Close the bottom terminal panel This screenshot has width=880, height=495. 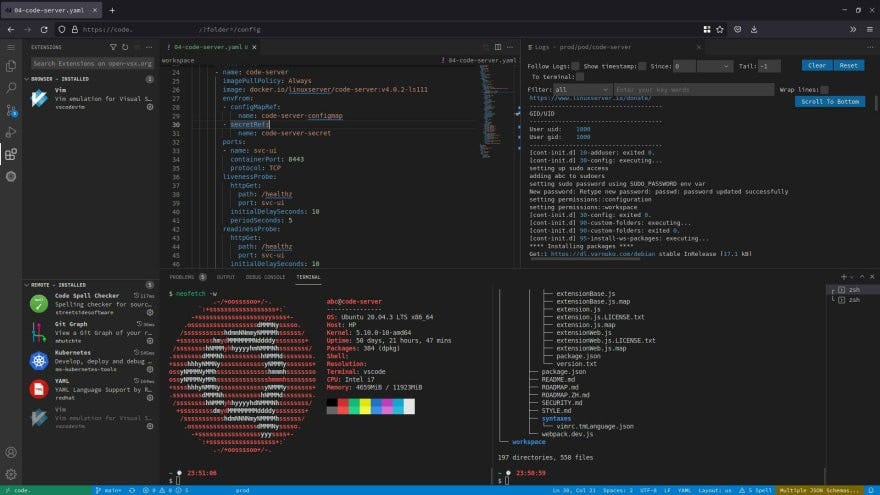(x=872, y=277)
